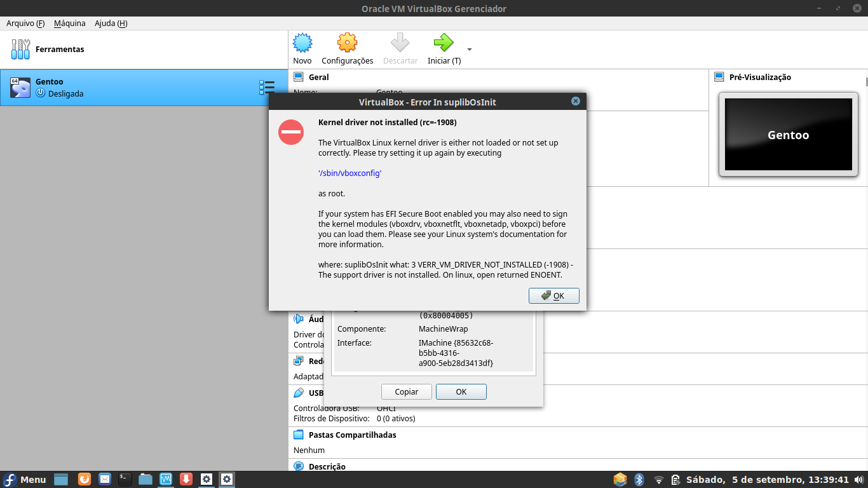The image size is (868, 488).
Task: Click the Pastas Compartilhadas folder icon
Action: point(299,435)
